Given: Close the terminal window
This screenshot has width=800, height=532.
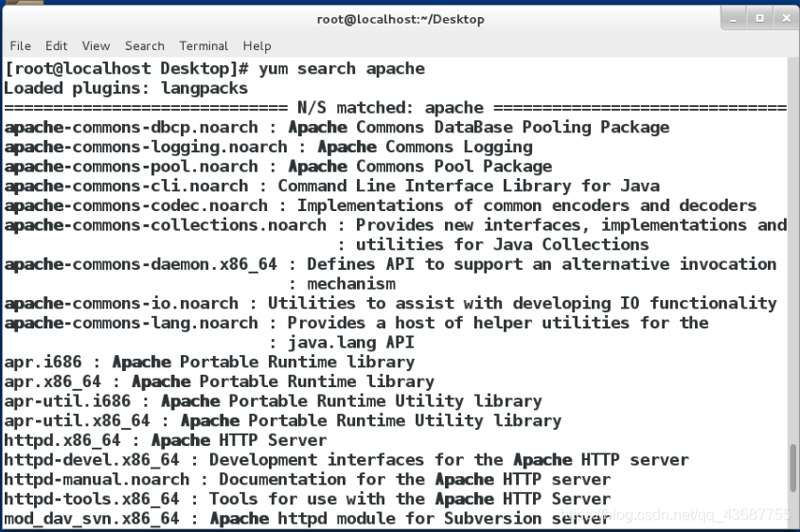Looking at the screenshot, I should [x=786, y=19].
